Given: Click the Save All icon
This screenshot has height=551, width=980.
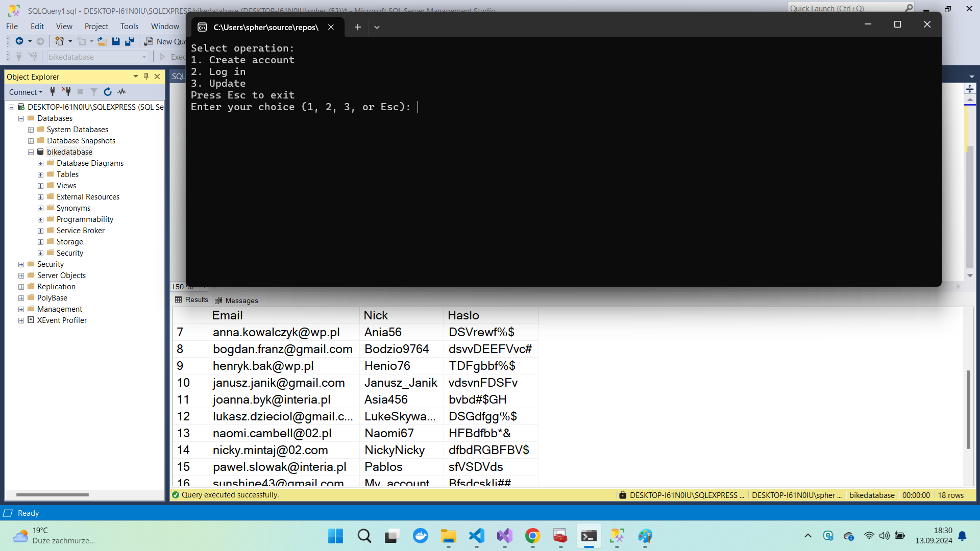Looking at the screenshot, I should (x=130, y=41).
